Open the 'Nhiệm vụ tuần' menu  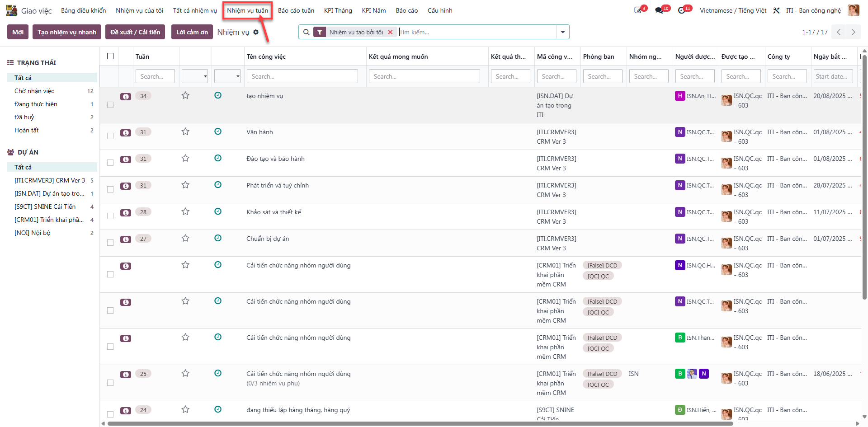click(247, 10)
